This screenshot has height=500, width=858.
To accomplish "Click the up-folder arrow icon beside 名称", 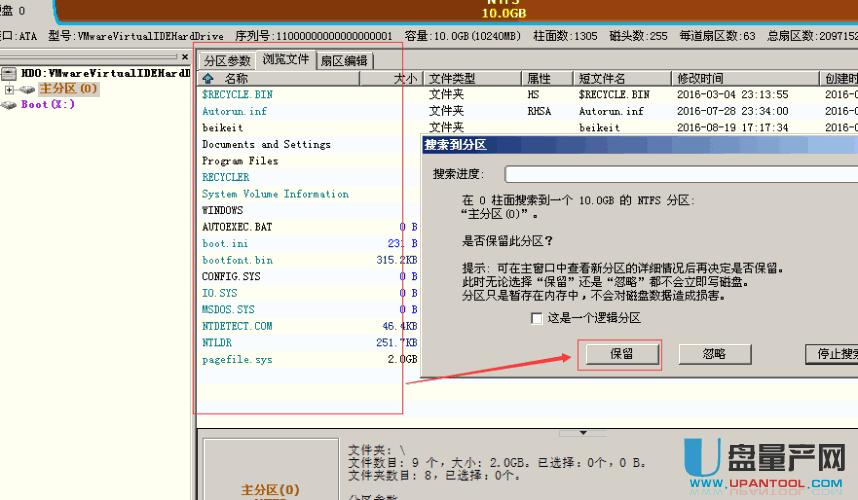I will [x=208, y=78].
